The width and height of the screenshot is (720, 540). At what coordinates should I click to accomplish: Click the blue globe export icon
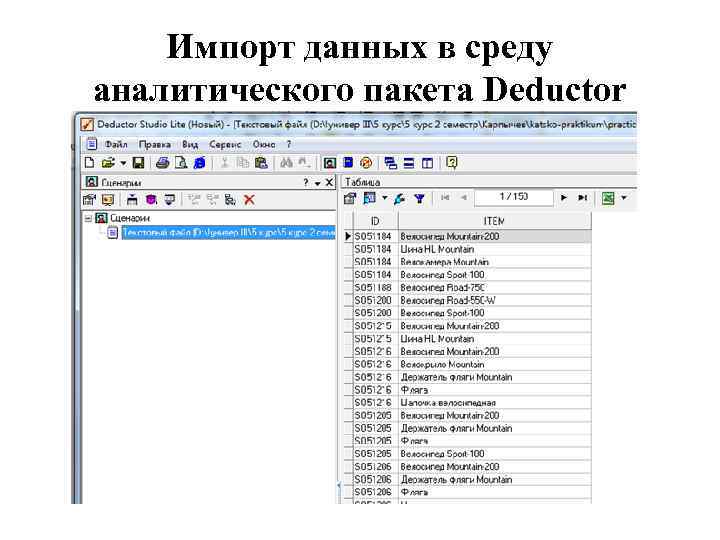pos(200,163)
